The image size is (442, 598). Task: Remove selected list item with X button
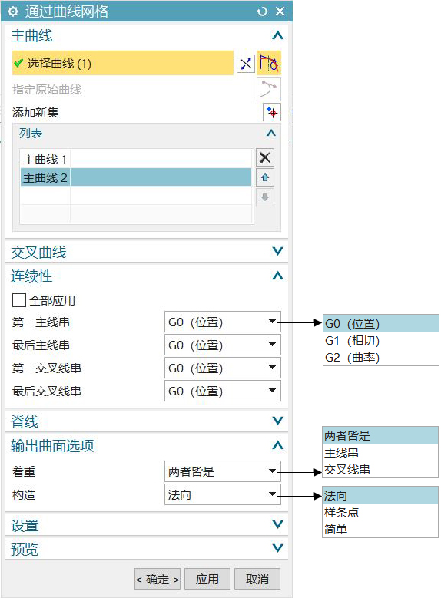pos(265,158)
